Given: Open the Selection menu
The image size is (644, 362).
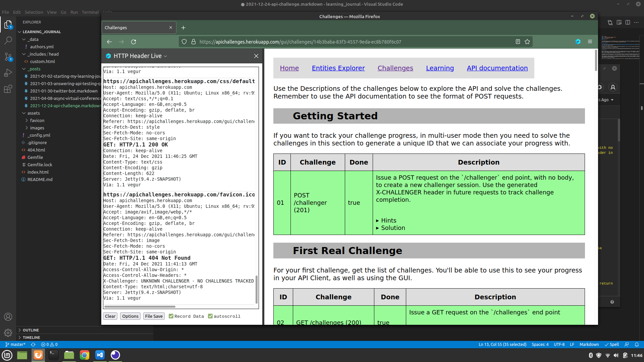Looking at the screenshot, I should [34, 12].
